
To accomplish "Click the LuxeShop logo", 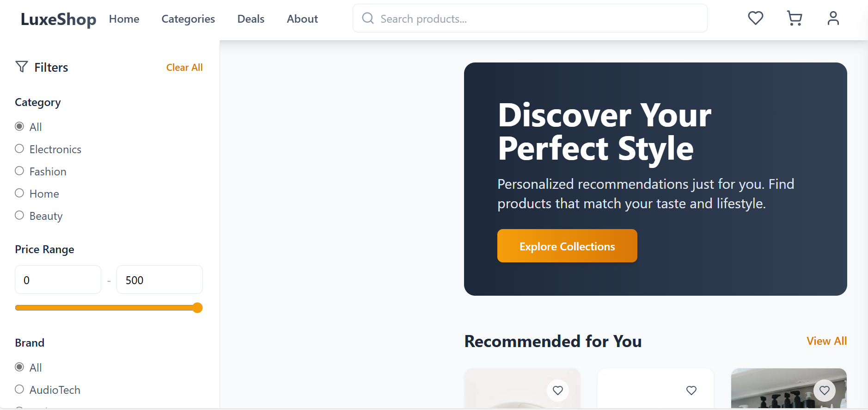I will 58,19.
